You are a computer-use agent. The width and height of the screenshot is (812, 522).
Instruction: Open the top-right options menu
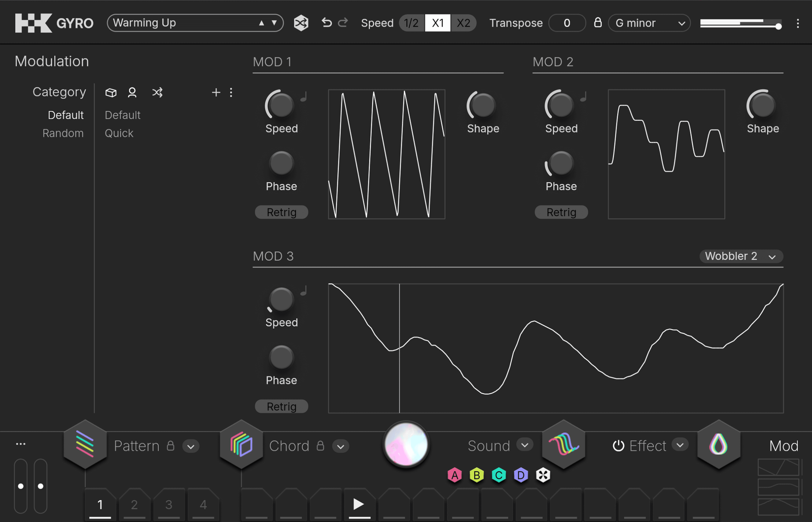pos(798,23)
